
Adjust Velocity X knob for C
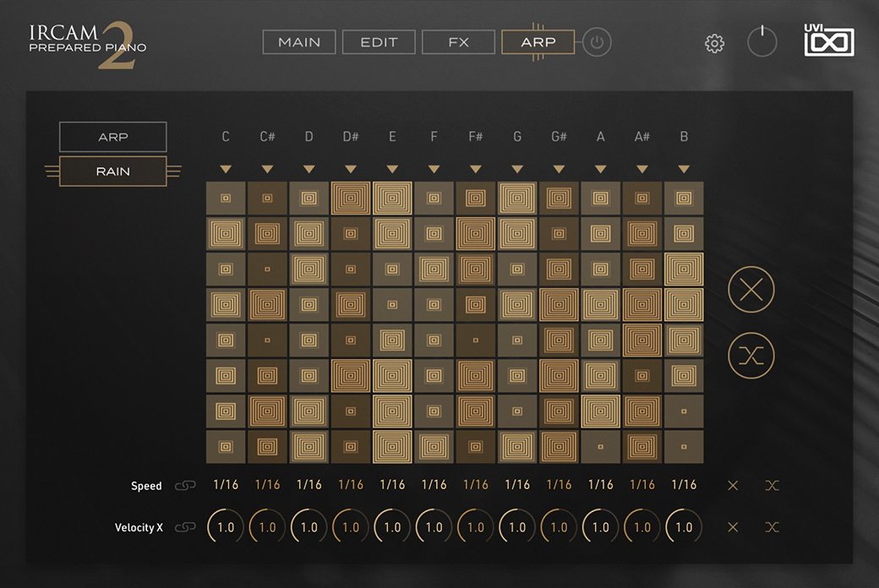point(226,527)
